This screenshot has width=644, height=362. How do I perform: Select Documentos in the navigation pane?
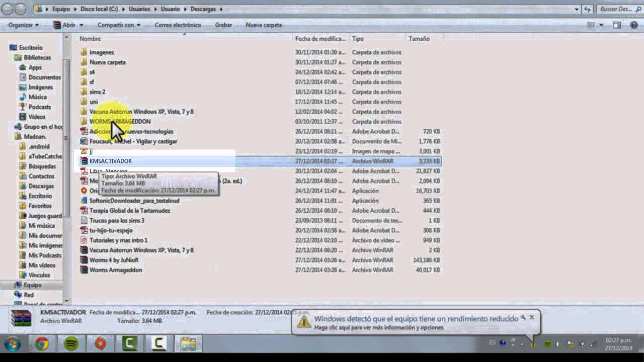[x=44, y=77]
